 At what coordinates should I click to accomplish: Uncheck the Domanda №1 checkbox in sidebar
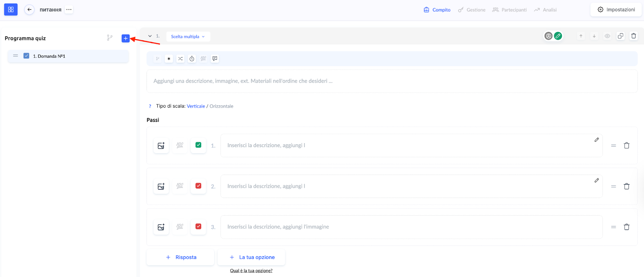[26, 56]
